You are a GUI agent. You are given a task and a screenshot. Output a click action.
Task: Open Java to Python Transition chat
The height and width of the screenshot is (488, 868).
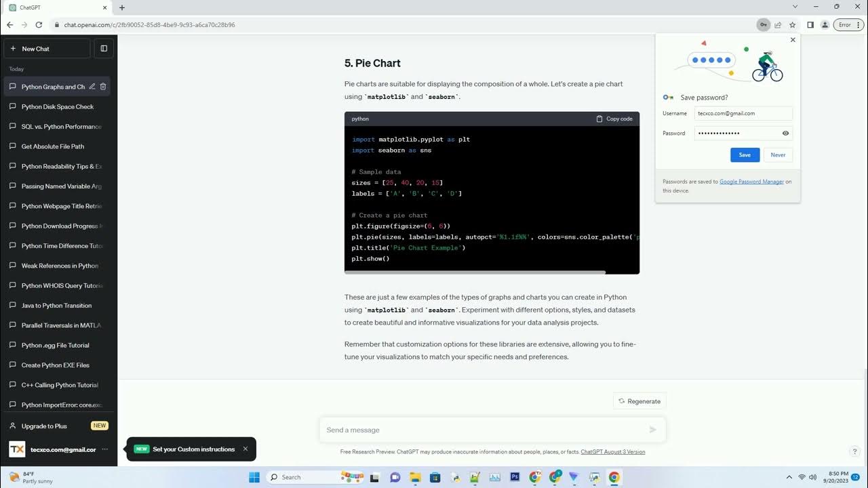coord(58,306)
